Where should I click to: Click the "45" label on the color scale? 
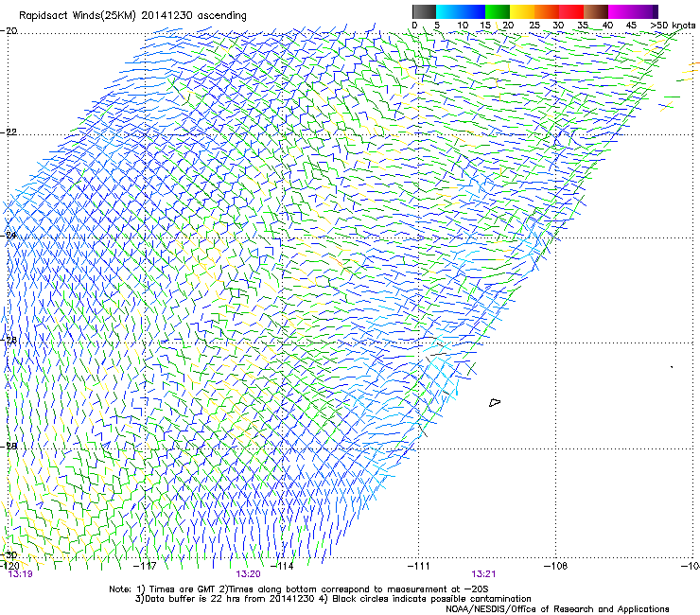pos(631,26)
